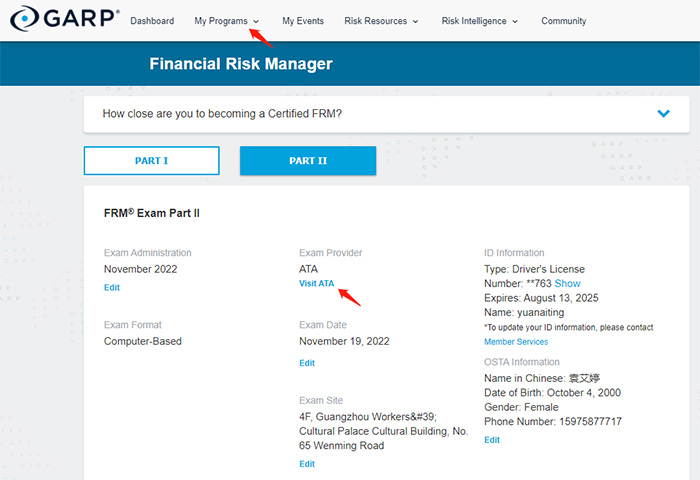Edit the Exam Date
Screen dimensions: 700x480
click(307, 363)
